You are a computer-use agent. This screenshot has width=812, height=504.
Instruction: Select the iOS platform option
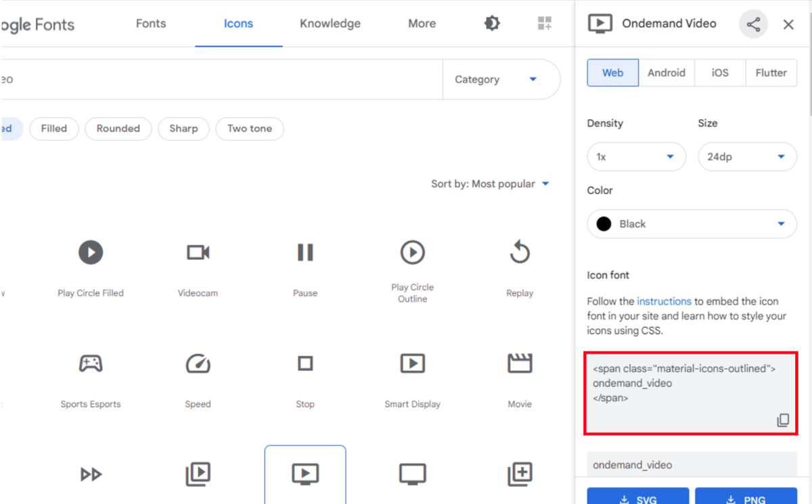(720, 72)
